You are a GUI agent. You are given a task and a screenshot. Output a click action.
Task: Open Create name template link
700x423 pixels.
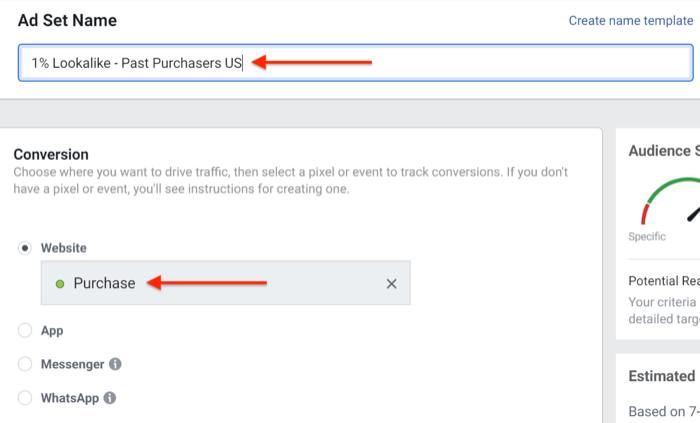(x=630, y=20)
